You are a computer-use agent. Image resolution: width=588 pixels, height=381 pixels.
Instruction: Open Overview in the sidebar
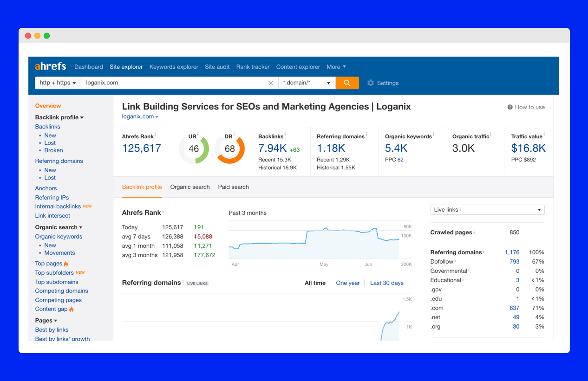coord(48,106)
